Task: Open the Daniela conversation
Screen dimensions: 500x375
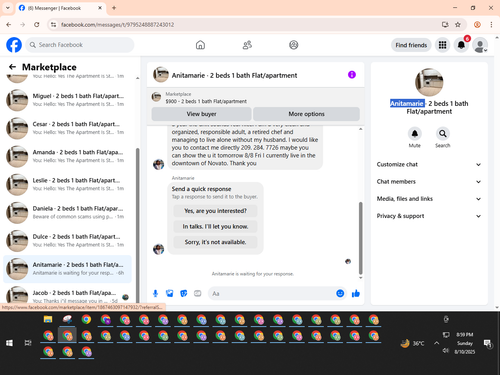Action: [x=67, y=212]
